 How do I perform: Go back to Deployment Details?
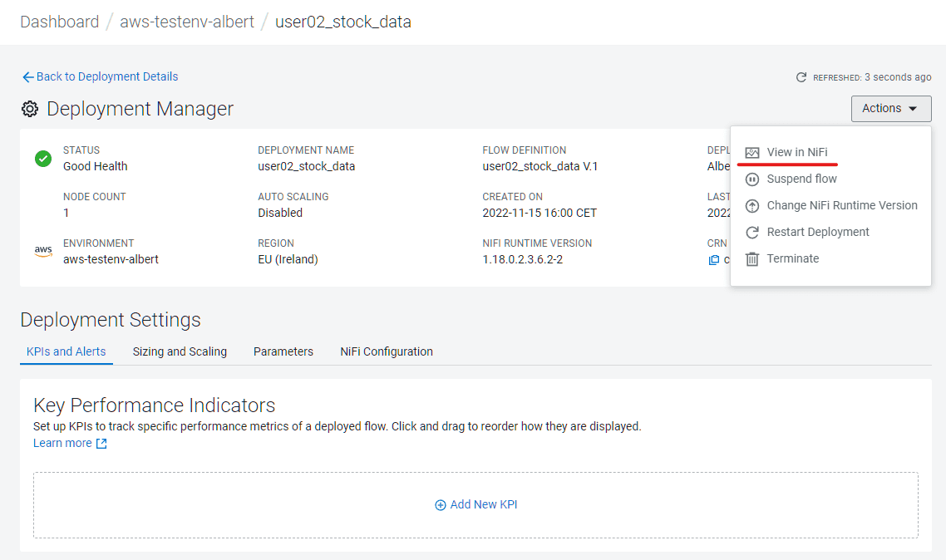tap(100, 76)
